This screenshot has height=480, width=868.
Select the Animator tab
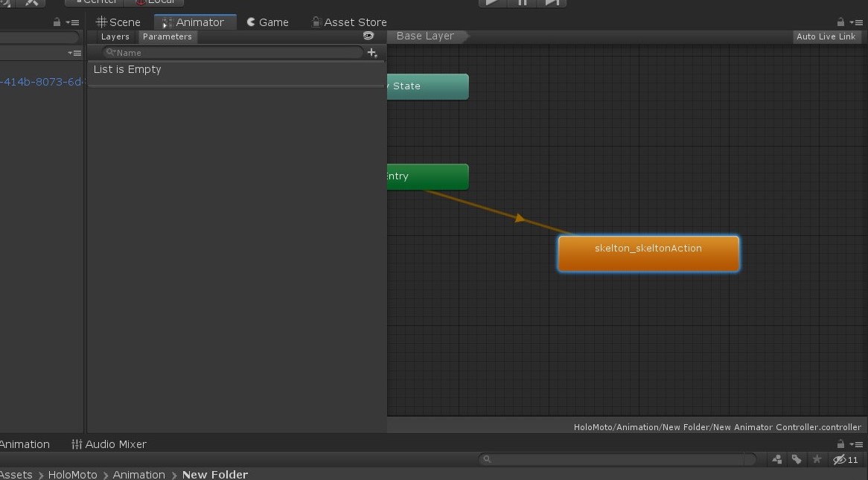tap(195, 22)
